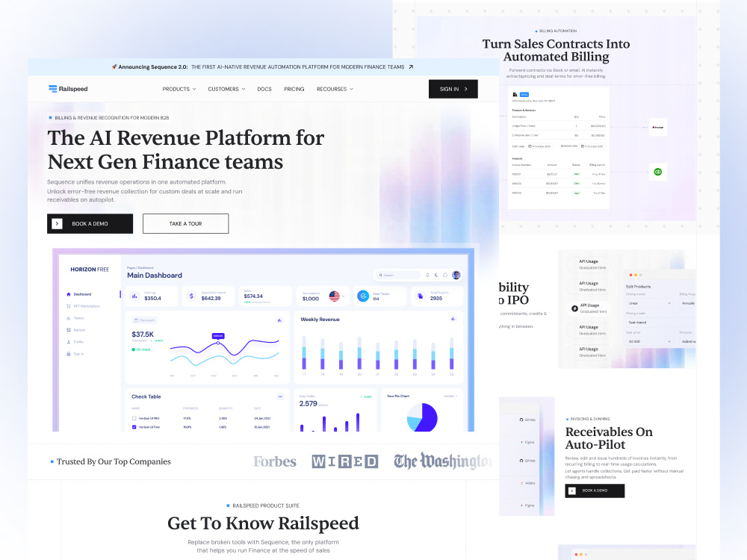Click the Get To Know Railspeed heading
This screenshot has width=747, height=560.
[263, 523]
